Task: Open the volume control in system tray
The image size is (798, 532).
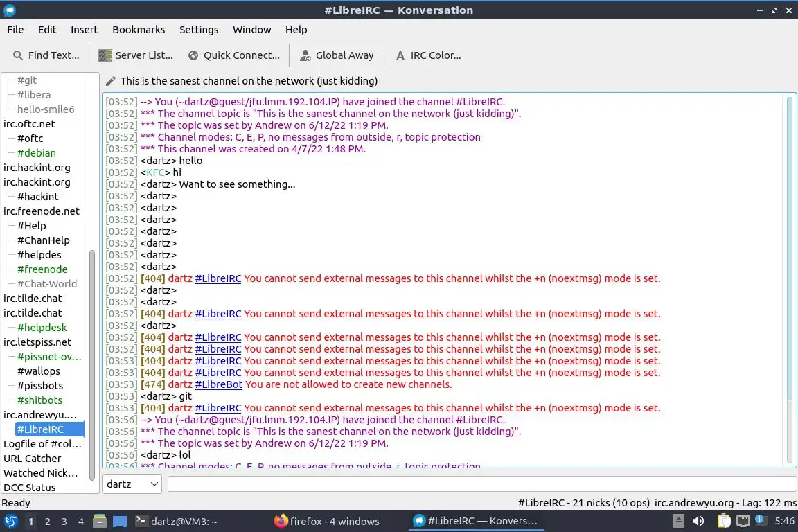Action: pos(699,522)
